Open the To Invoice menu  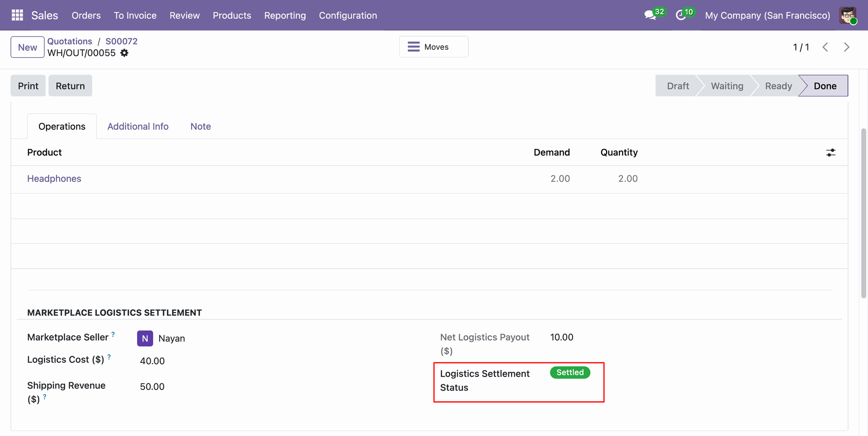135,15
